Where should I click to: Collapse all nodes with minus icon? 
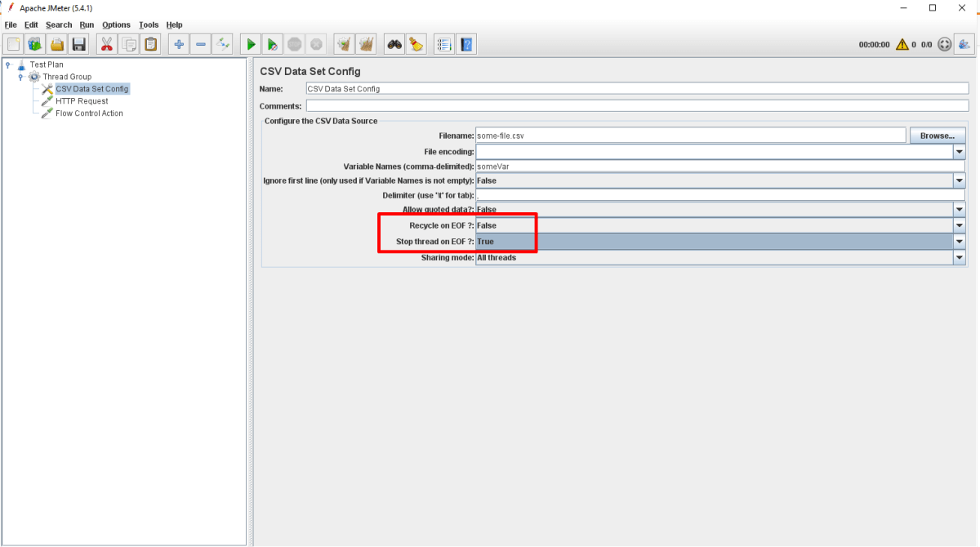201,44
